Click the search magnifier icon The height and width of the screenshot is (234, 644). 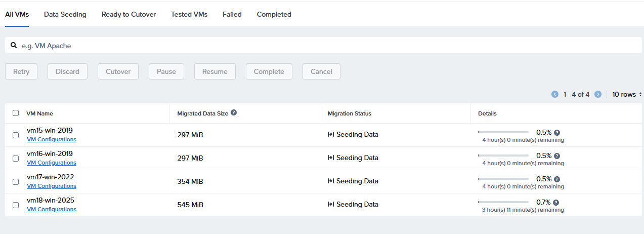click(14, 46)
